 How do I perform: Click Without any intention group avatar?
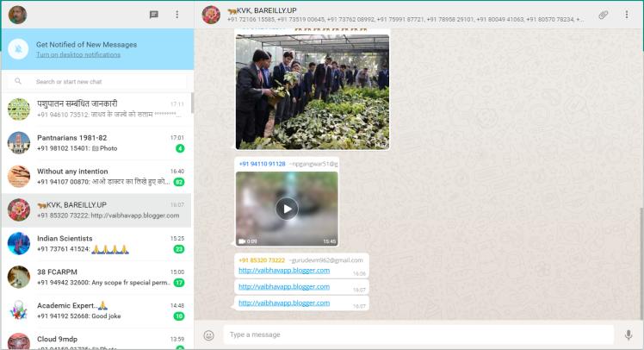click(18, 177)
